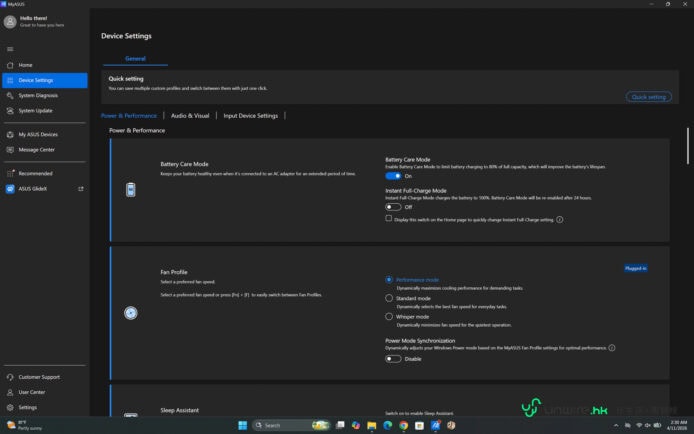The height and width of the screenshot is (434, 694).
Task: Open ASUS GlideX external link icon
Action: pyautogui.click(x=81, y=189)
